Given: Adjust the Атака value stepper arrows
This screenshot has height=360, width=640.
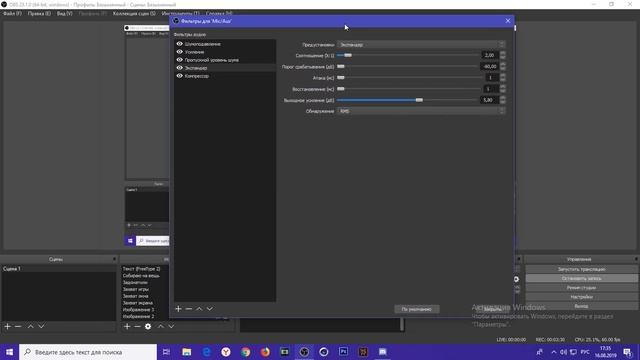Looking at the screenshot, I should (x=502, y=78).
